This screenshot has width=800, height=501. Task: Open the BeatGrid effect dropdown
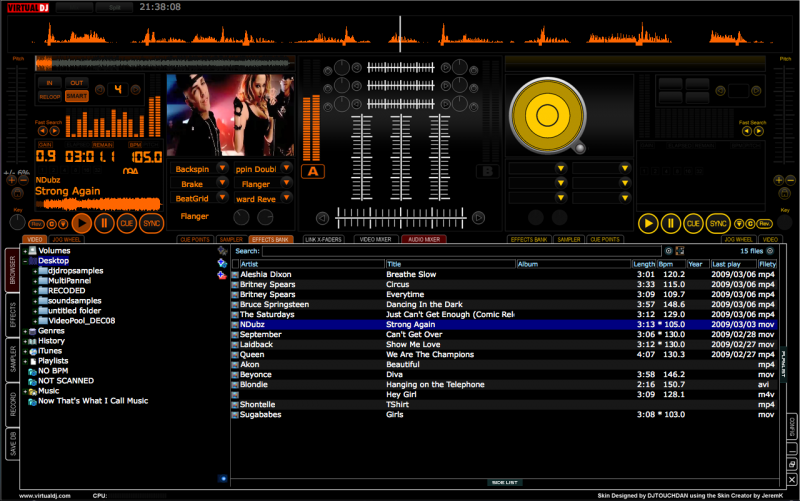tap(222, 197)
